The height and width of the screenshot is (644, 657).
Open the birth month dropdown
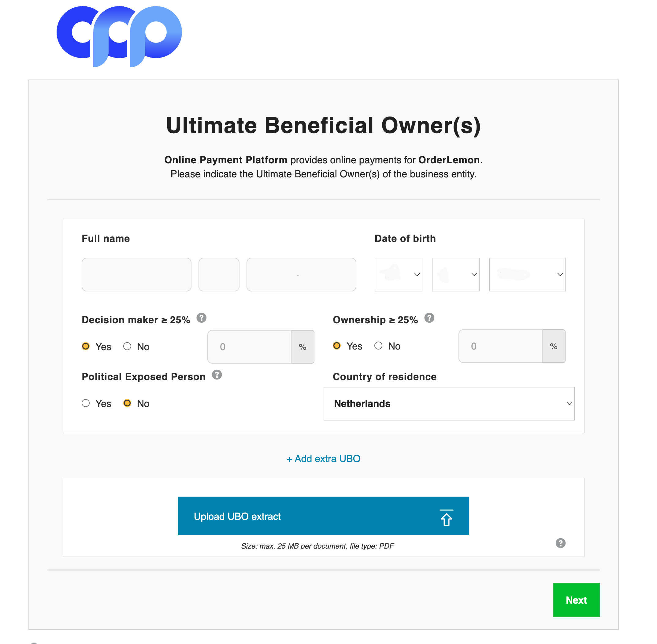coord(455,274)
